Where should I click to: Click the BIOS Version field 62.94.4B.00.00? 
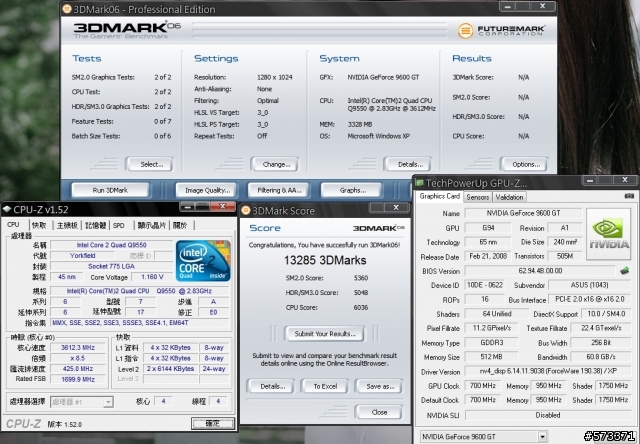pos(540,271)
